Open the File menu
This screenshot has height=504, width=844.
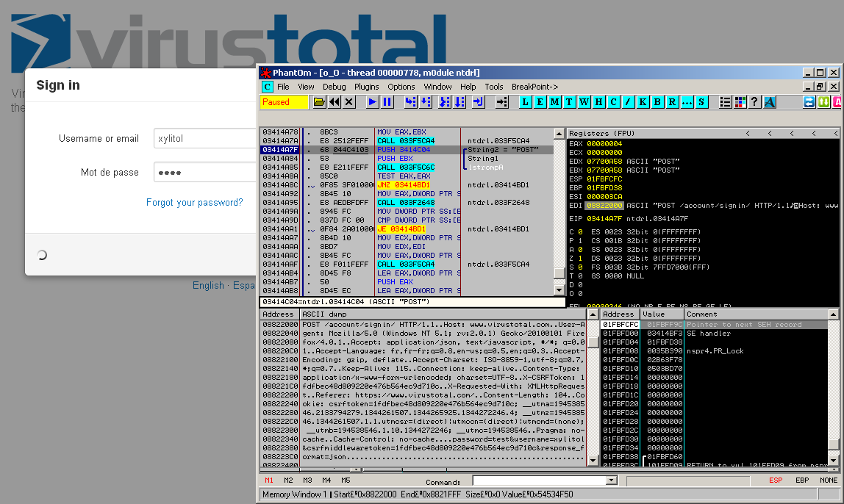283,87
